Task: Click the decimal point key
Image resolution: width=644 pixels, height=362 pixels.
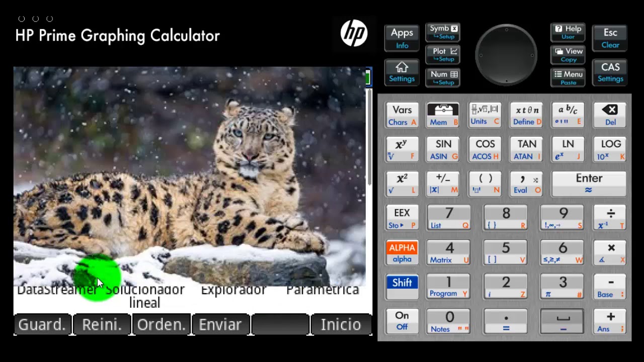Action: [506, 321]
